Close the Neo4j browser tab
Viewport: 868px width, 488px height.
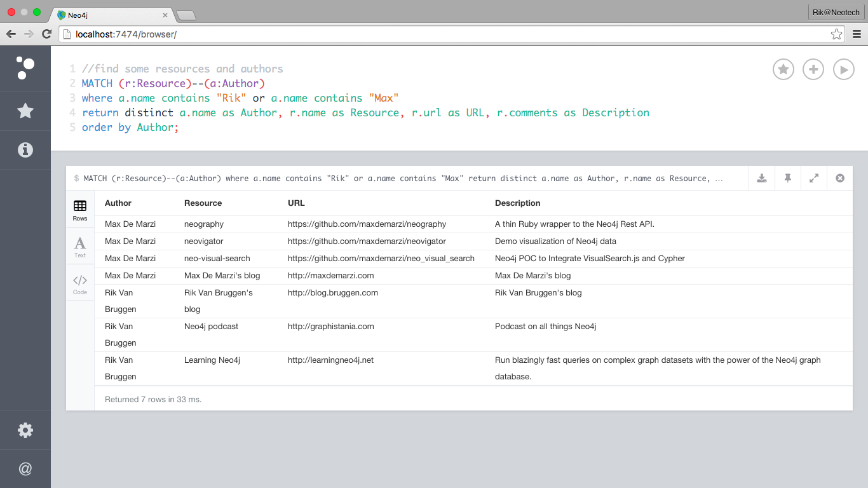(165, 15)
